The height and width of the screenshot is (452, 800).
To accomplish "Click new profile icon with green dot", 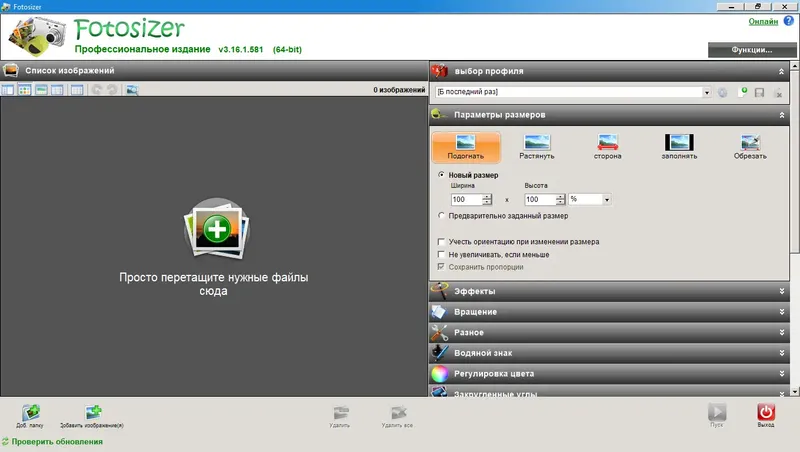I will point(742,92).
